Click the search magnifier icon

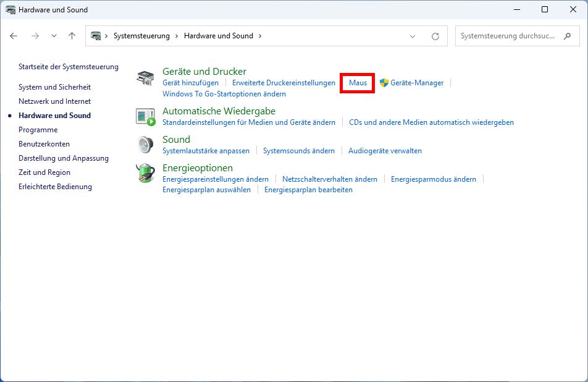(x=567, y=36)
